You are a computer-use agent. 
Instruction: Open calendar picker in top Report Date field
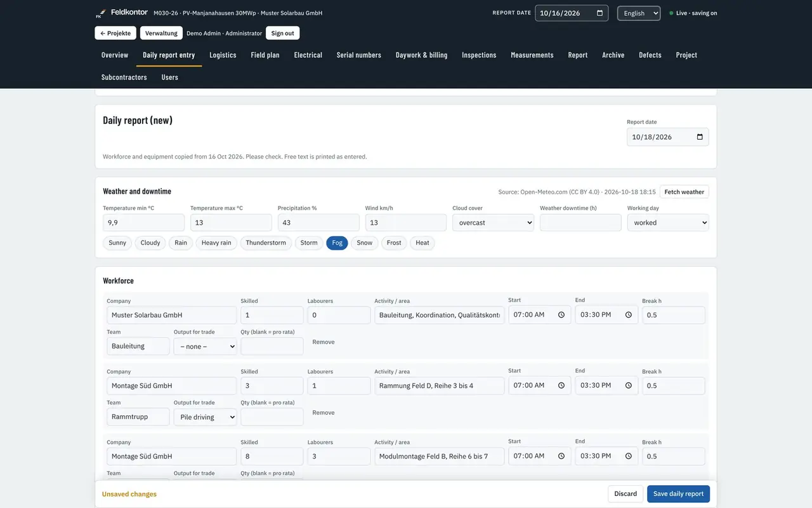pyautogui.click(x=599, y=13)
